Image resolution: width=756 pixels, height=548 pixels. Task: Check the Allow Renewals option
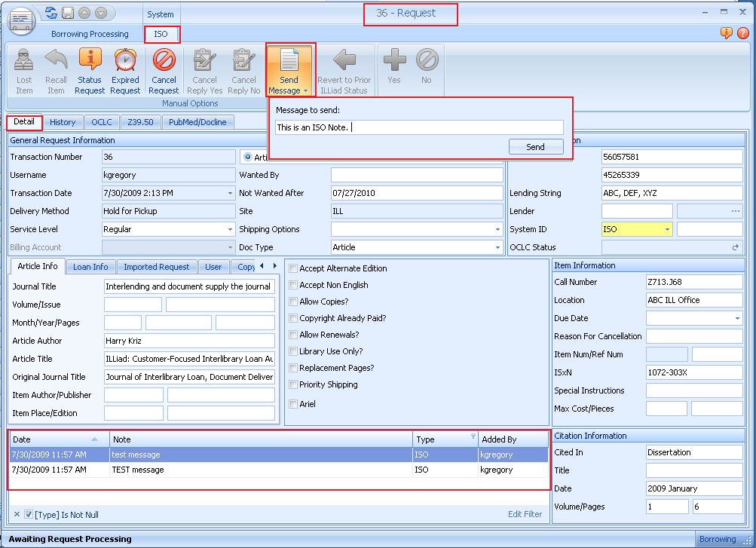pos(294,335)
